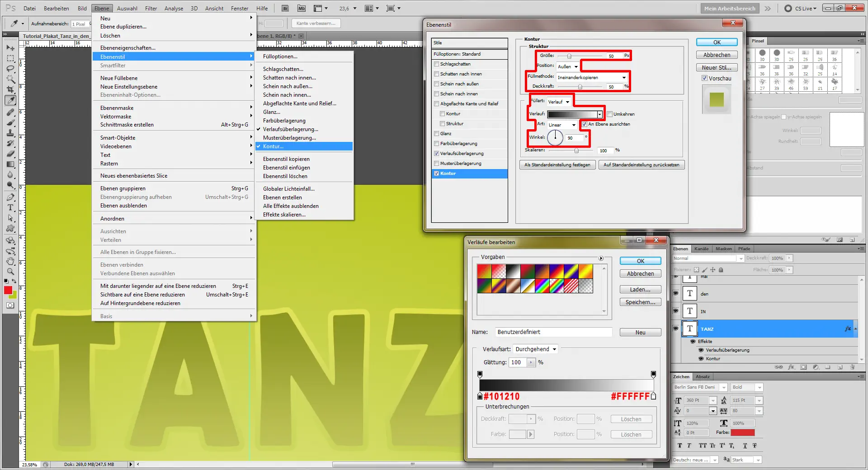Select the horizontal Type tool
The height and width of the screenshot is (470, 868).
(10, 208)
